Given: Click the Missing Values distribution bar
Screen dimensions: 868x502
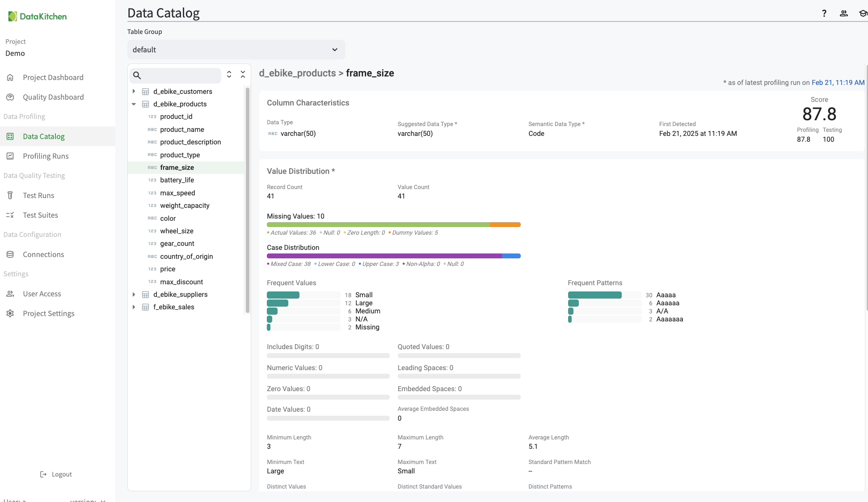Looking at the screenshot, I should coord(393,224).
